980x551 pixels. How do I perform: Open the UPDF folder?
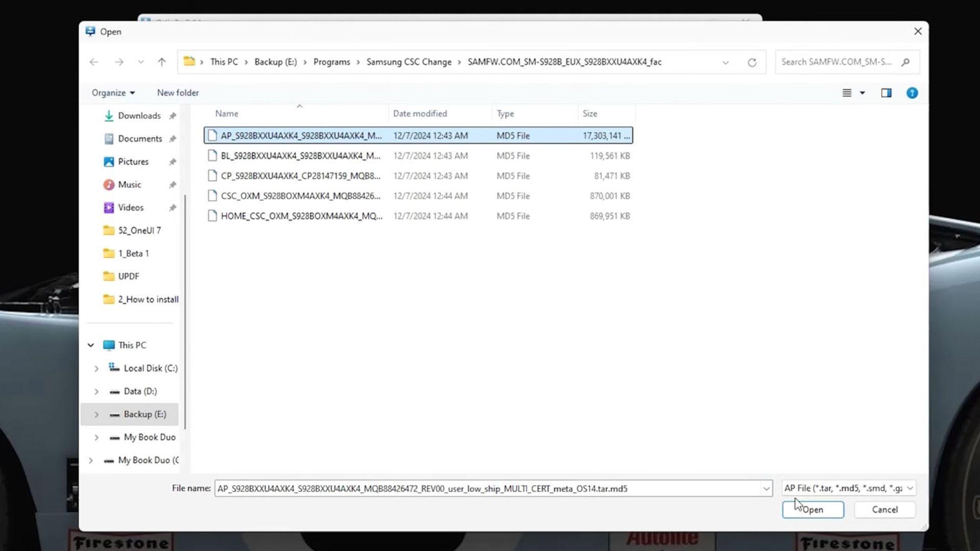click(128, 277)
